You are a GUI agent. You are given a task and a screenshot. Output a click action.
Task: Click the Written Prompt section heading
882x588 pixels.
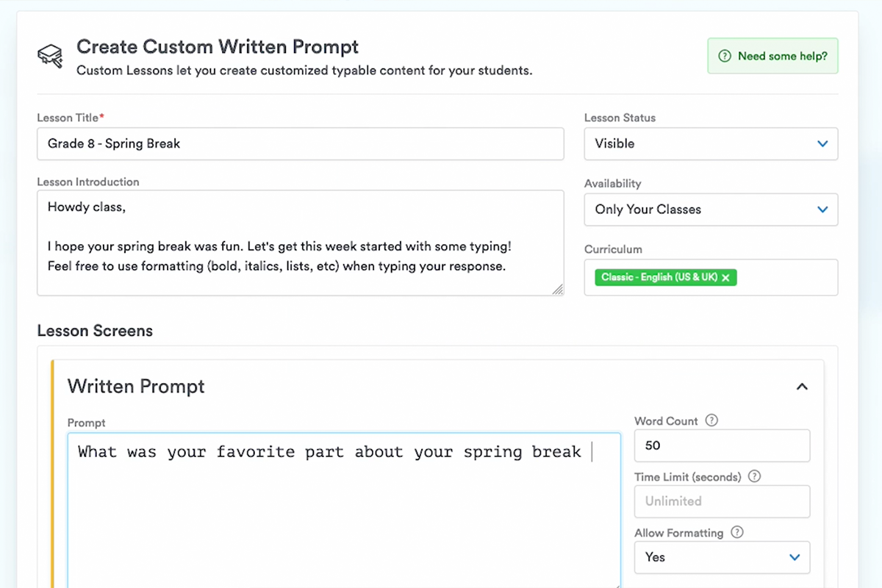pyautogui.click(x=136, y=387)
